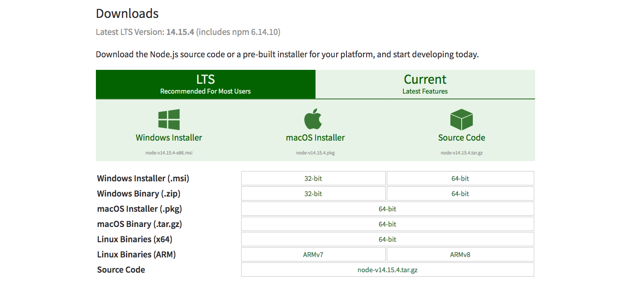This screenshot has width=644, height=287.
Task: Download Linux Binaries ARMv8
Action: click(460, 254)
